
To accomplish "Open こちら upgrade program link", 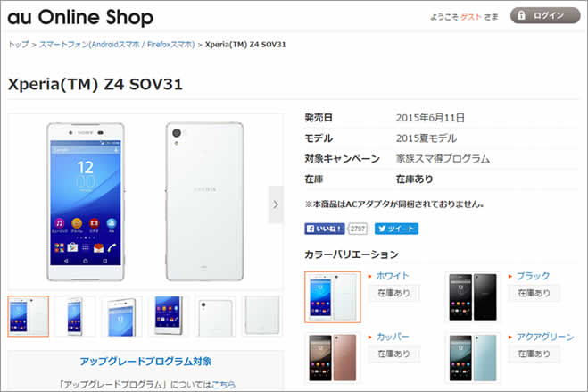I will (x=223, y=385).
